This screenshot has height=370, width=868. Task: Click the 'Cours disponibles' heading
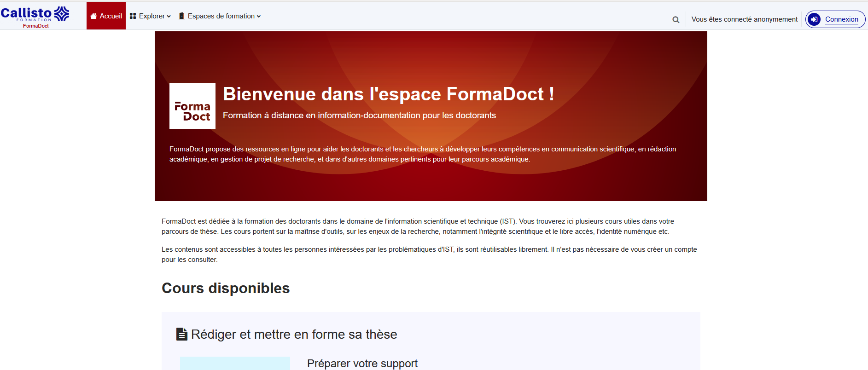pos(226,288)
